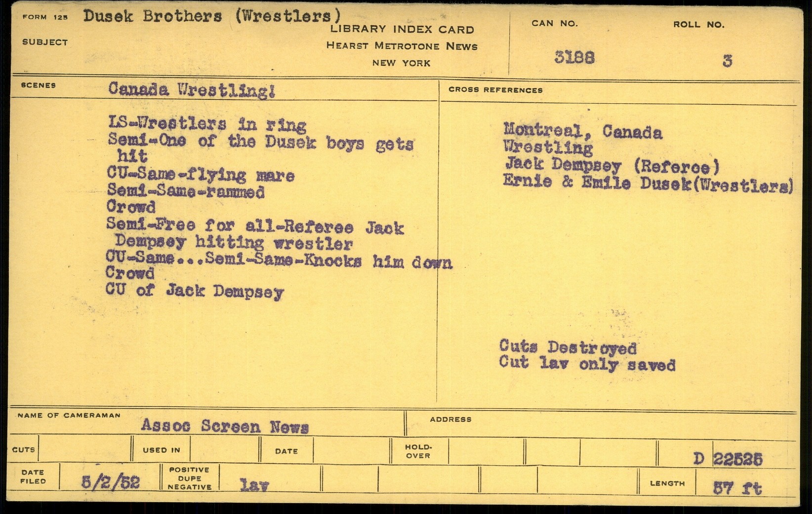Select the roll number 3
This screenshot has width=812, height=514.
point(727,61)
